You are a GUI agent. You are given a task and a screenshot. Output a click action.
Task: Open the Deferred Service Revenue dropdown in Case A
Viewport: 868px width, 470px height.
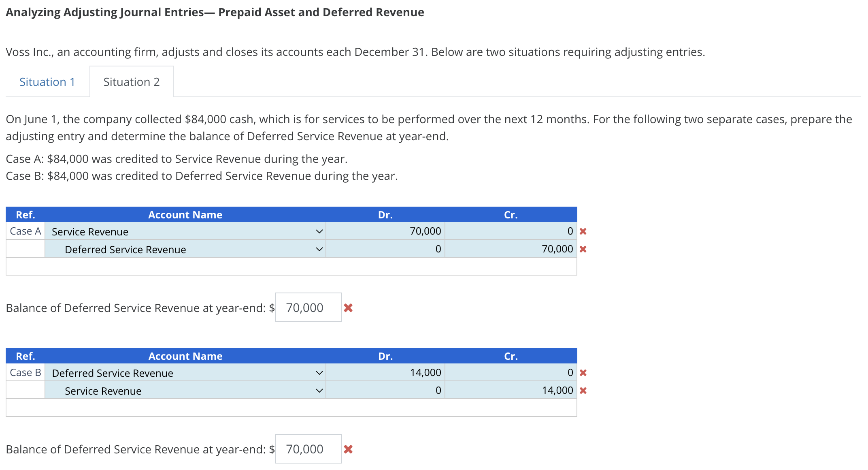[x=319, y=249]
